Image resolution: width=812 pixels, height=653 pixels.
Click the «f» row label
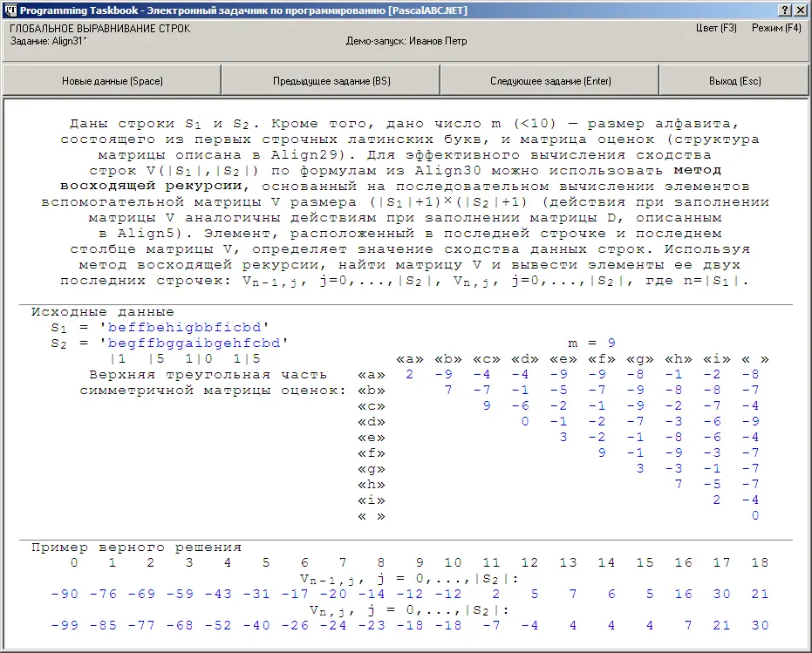pos(372,453)
